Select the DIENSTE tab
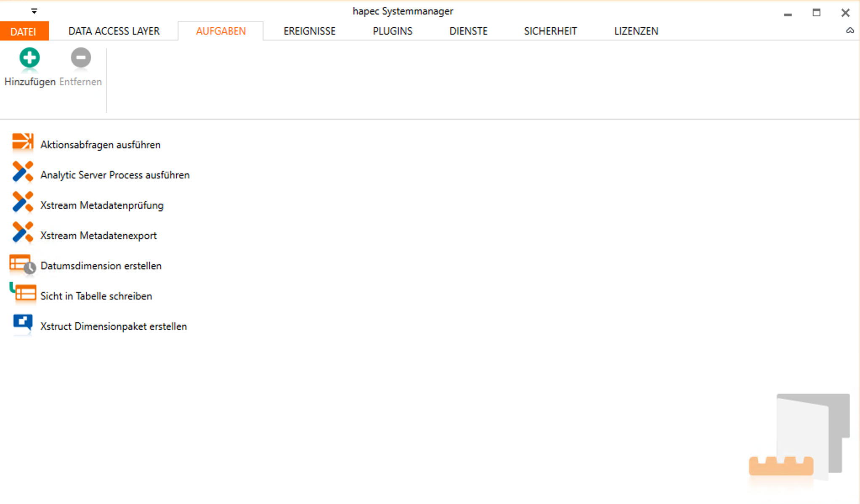 point(468,31)
